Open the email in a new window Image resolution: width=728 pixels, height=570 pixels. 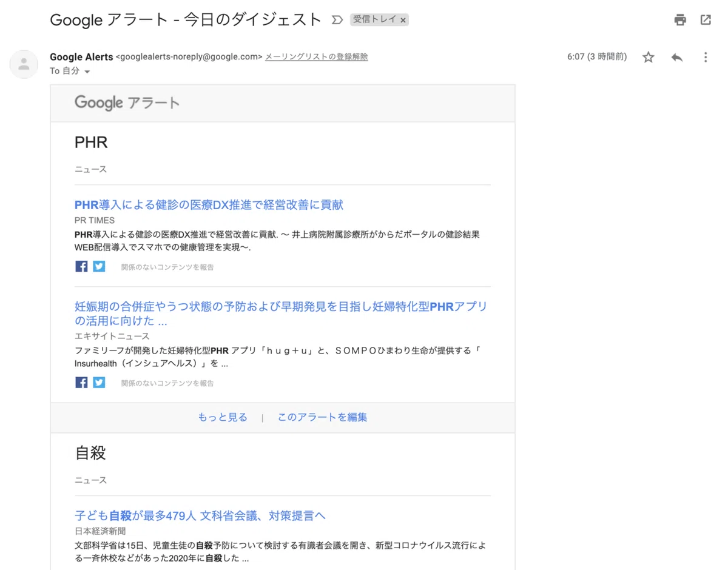click(x=706, y=20)
